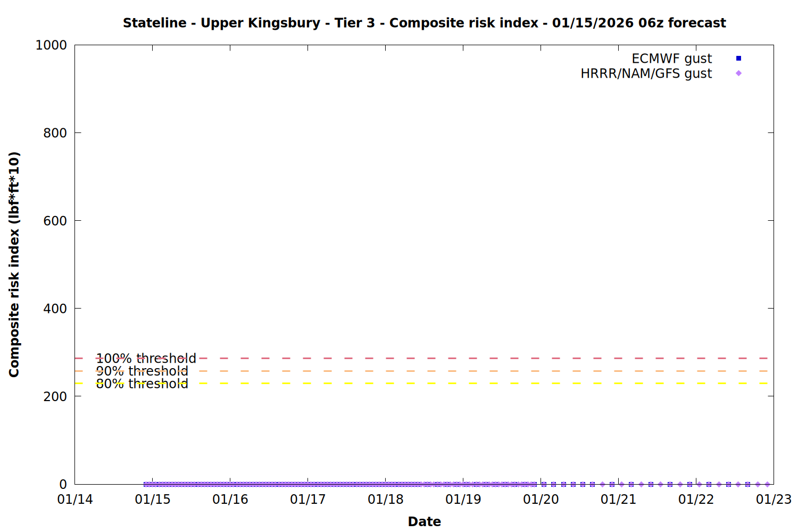Click the Date x-axis title
Viewport: 798px width, 532px height.
point(424,521)
